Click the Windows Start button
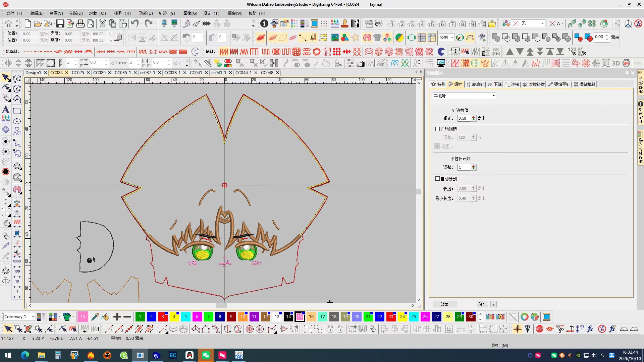 8,355
